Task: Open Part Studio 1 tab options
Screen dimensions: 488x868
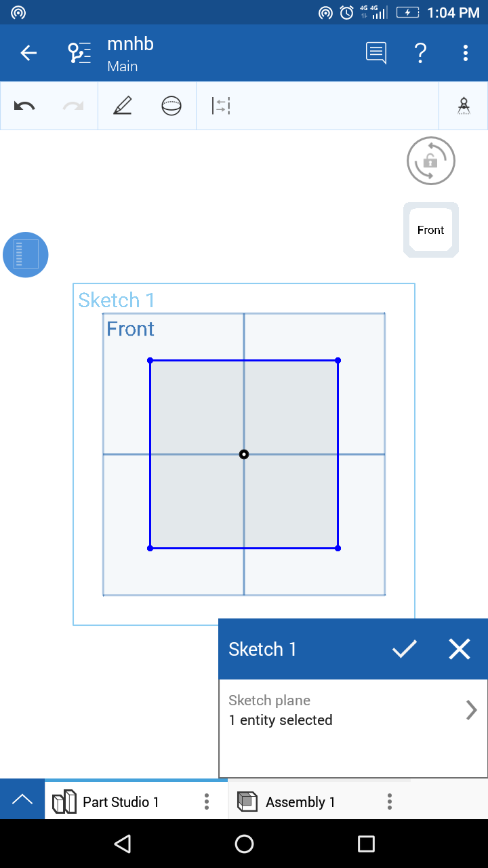Action: click(x=207, y=802)
